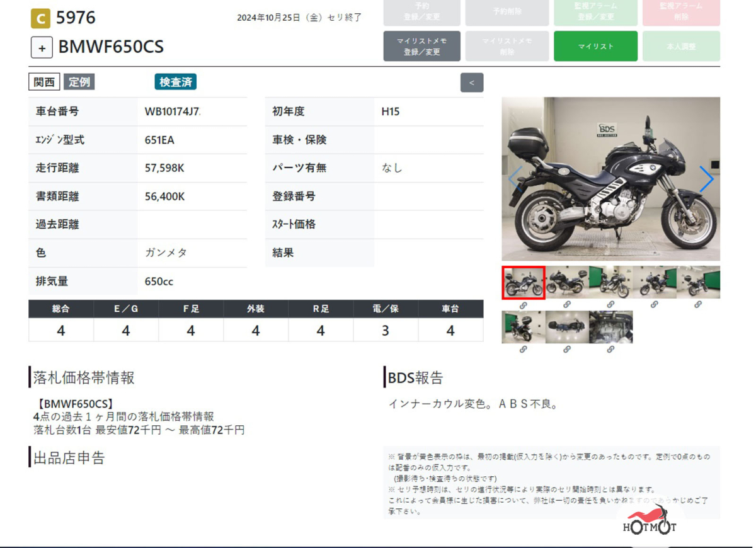Screen dimensions: 756x548
Task: Click the score 3 under 電/保
Action: click(386, 331)
